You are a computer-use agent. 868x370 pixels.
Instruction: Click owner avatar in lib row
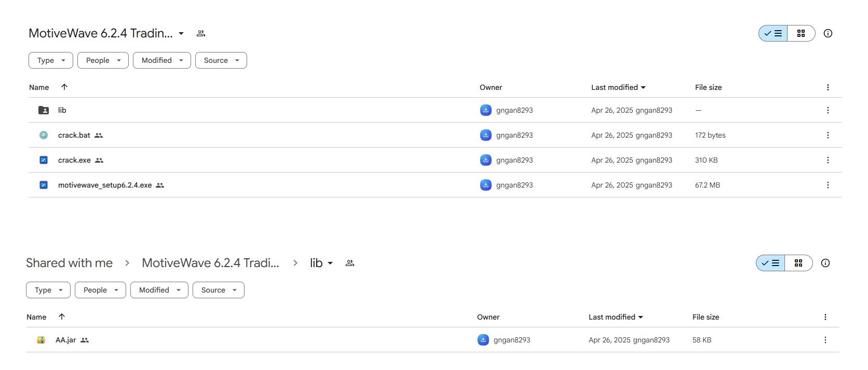[485, 110]
